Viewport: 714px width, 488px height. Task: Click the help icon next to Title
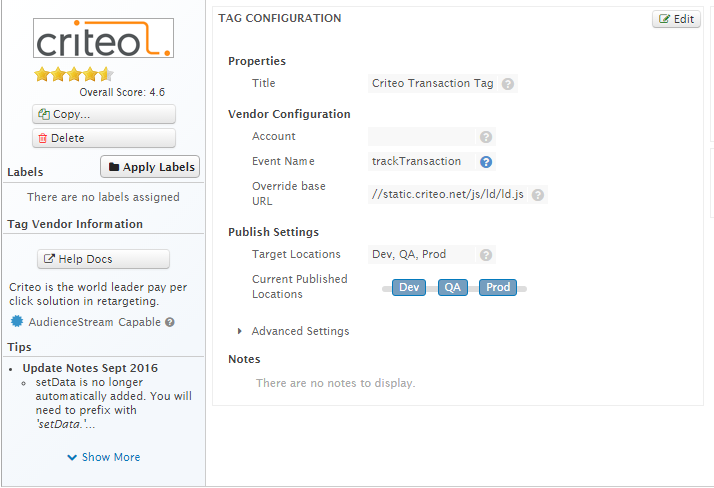coord(508,84)
